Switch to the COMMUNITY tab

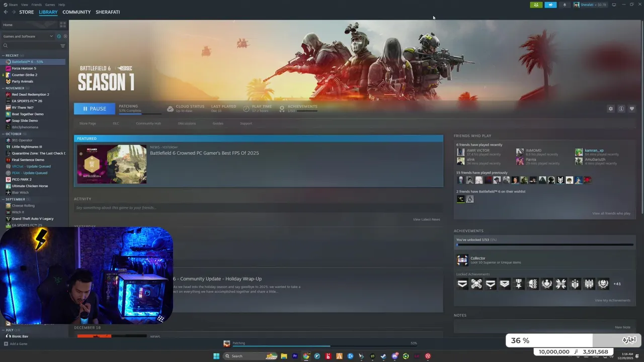(76, 12)
